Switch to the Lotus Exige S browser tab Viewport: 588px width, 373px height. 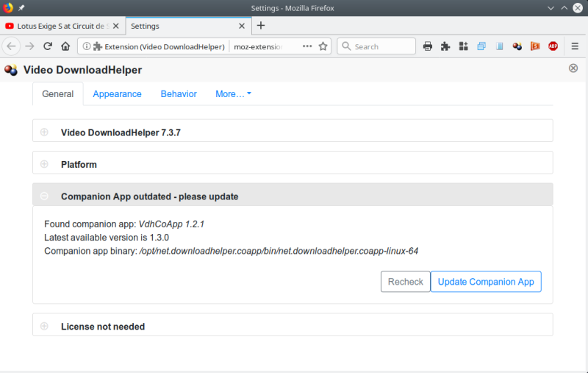[x=62, y=26]
